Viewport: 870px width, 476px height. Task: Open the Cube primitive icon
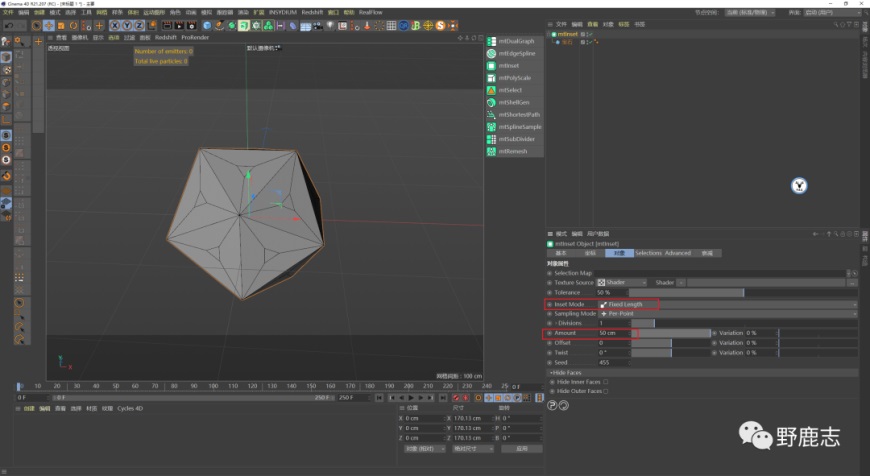click(207, 26)
